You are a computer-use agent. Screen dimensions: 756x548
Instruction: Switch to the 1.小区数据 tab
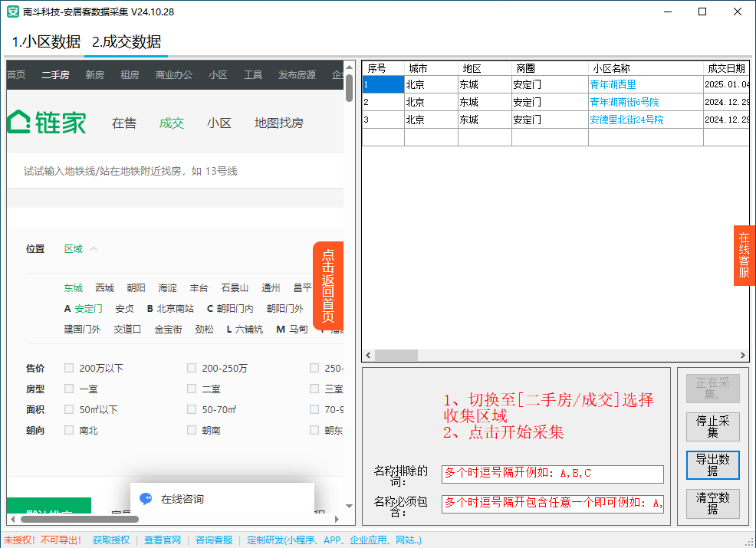46,42
